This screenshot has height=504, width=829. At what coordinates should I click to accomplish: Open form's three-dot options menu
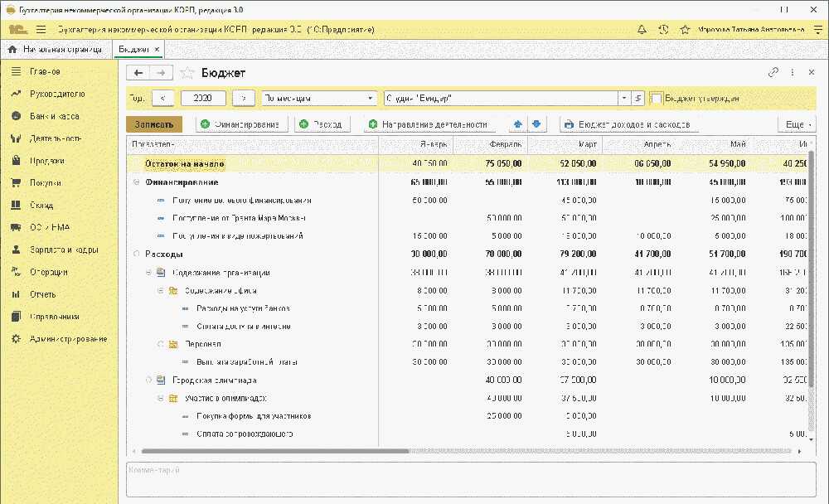click(792, 72)
